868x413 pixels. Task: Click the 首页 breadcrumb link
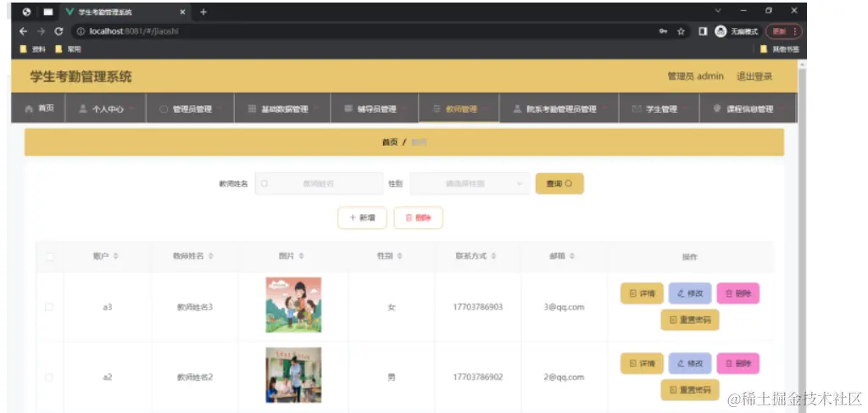pos(390,142)
